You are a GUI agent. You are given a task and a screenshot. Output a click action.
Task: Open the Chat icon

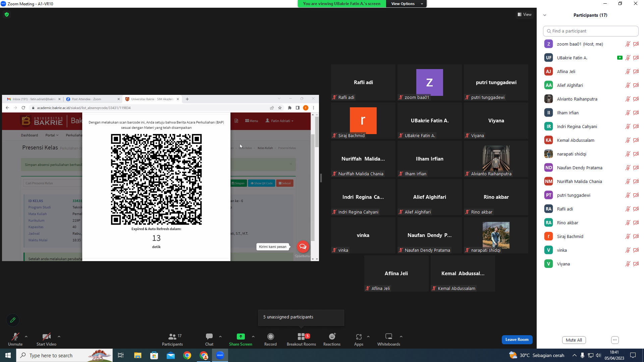pyautogui.click(x=209, y=337)
